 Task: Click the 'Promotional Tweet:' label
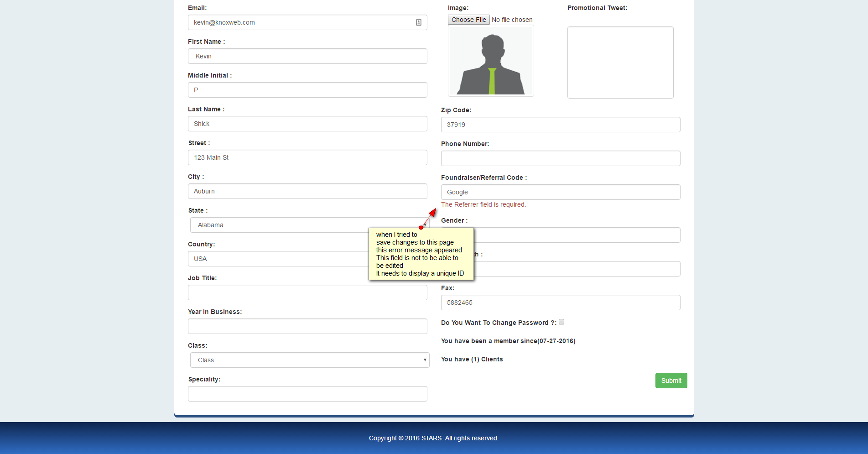click(598, 8)
